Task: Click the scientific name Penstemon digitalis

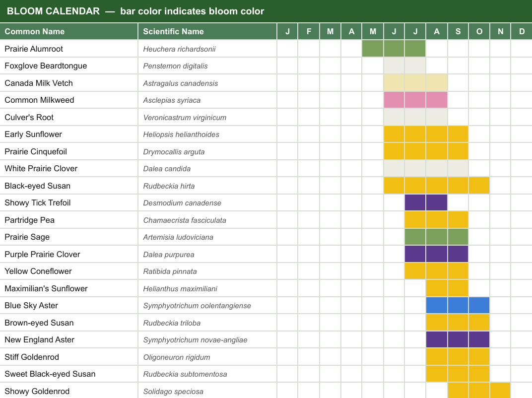Action: [x=175, y=66]
